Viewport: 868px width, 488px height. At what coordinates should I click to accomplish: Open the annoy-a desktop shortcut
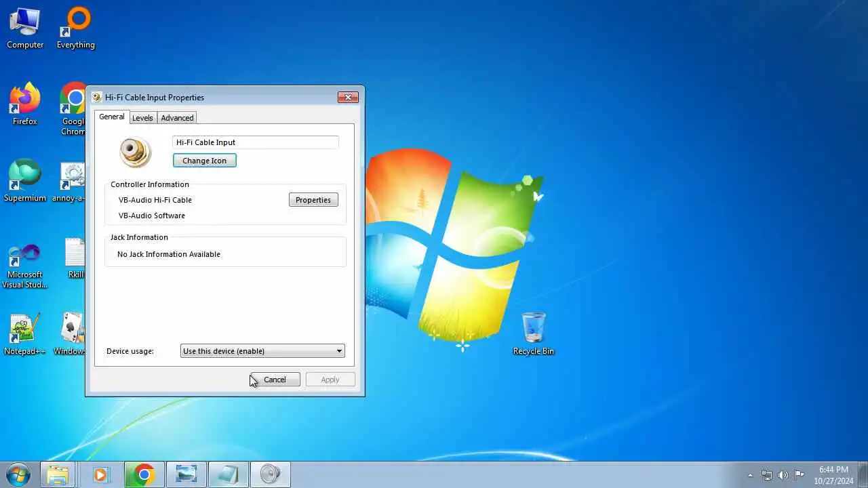(x=69, y=181)
